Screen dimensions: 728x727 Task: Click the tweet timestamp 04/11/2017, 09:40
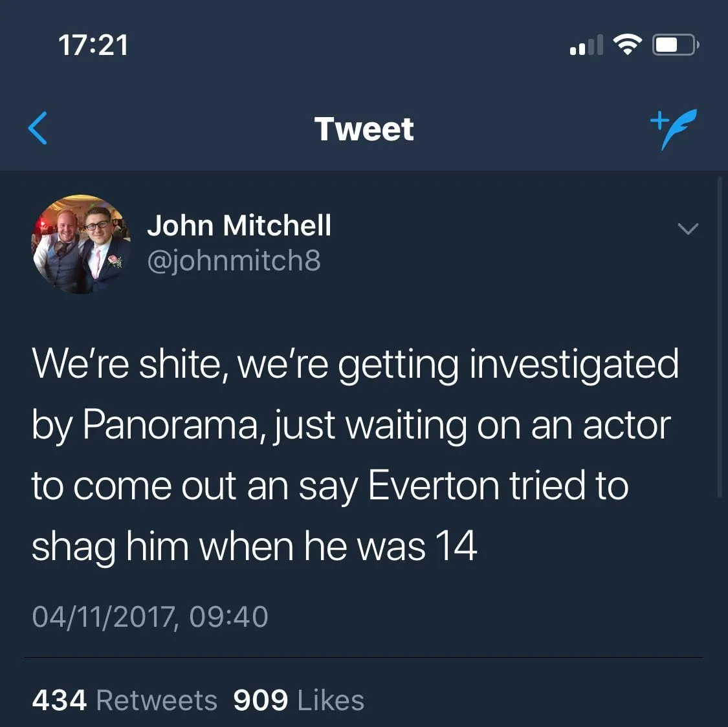pyautogui.click(x=149, y=616)
